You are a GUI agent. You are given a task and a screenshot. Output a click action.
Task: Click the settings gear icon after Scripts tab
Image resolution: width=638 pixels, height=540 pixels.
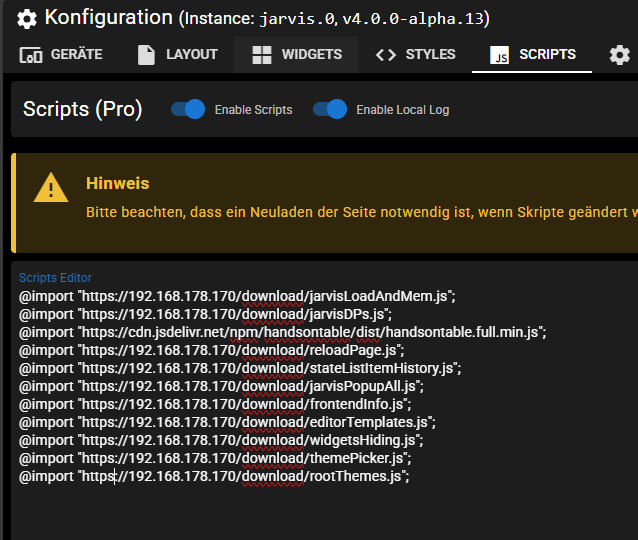point(620,55)
